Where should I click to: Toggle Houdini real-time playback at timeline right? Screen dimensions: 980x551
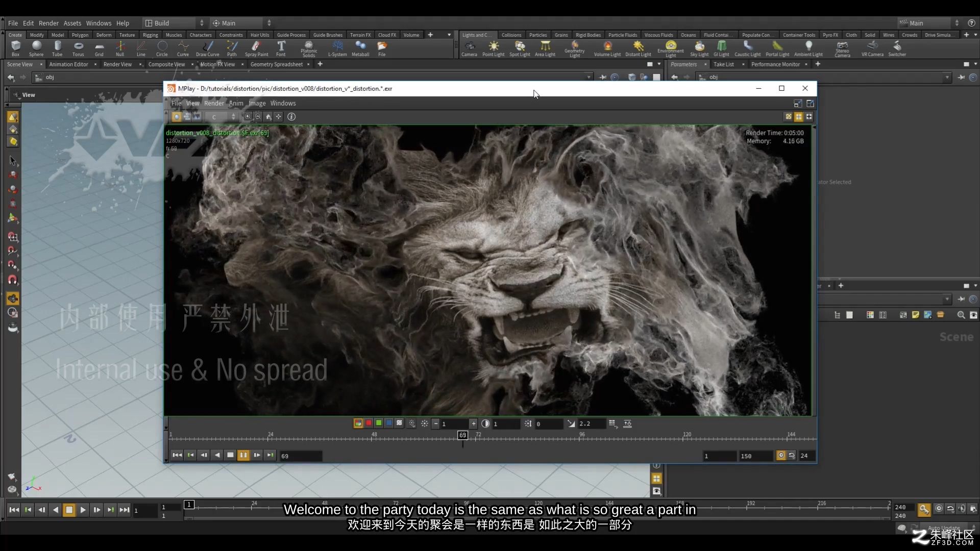pyautogui.click(x=939, y=509)
